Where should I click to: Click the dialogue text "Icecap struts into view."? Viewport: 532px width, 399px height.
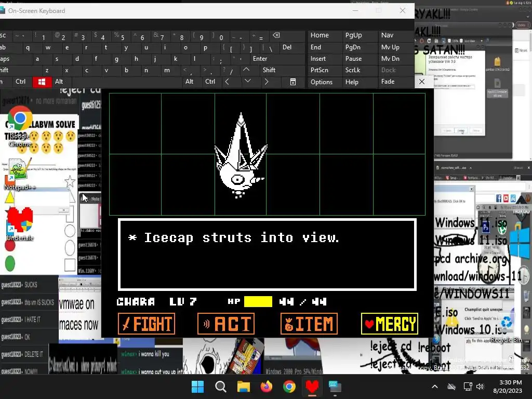pyautogui.click(x=241, y=237)
